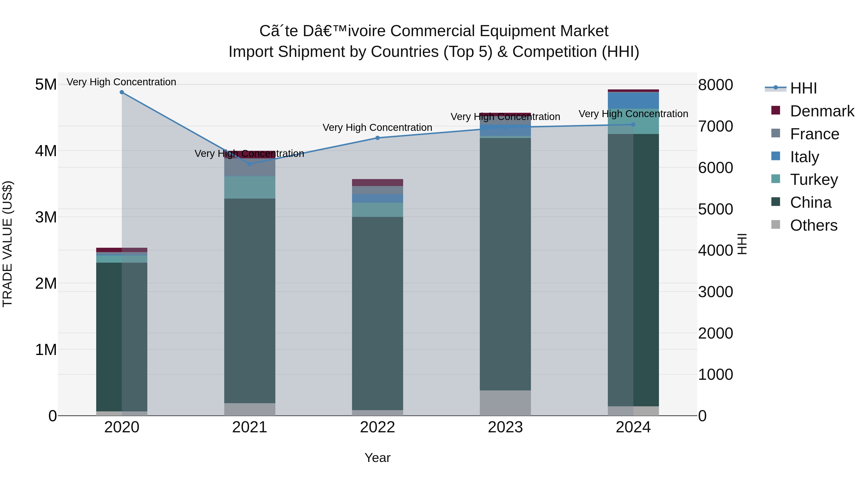Click the chart title about Commercial Equipment Market
The height and width of the screenshot is (488, 868).
[x=434, y=31]
